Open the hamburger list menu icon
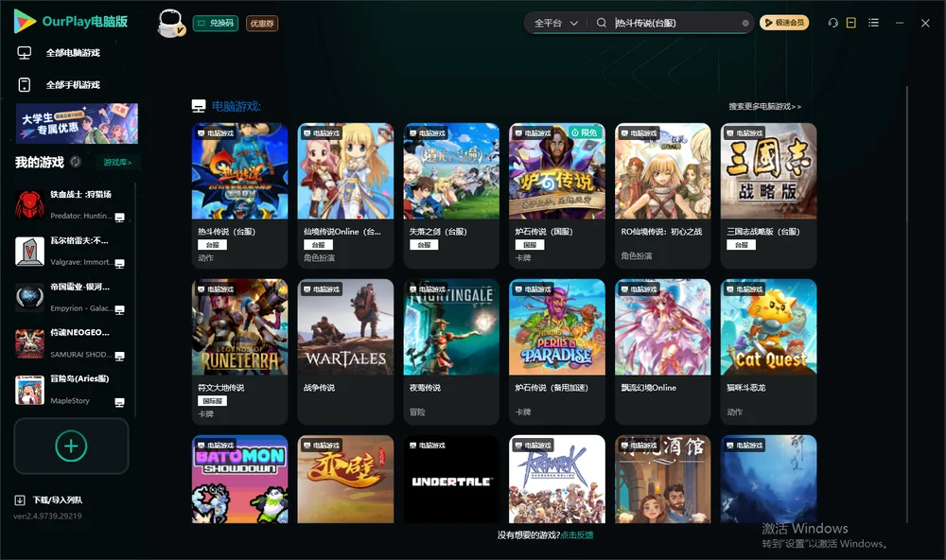 tap(873, 23)
